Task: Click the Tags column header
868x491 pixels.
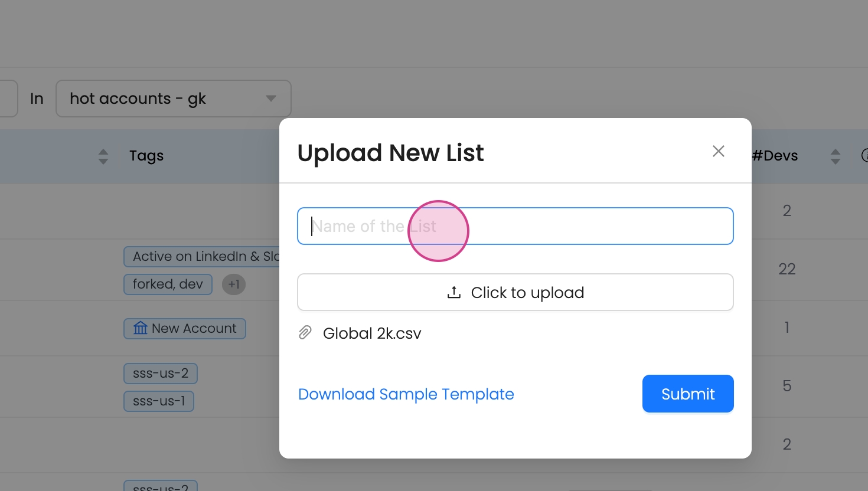Action: [146, 156]
